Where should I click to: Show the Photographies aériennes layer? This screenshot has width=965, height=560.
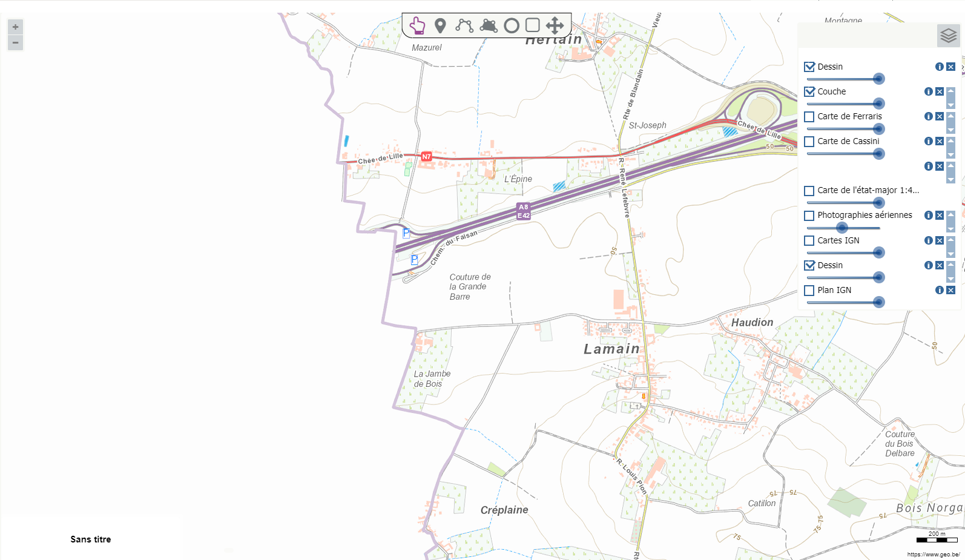(809, 216)
